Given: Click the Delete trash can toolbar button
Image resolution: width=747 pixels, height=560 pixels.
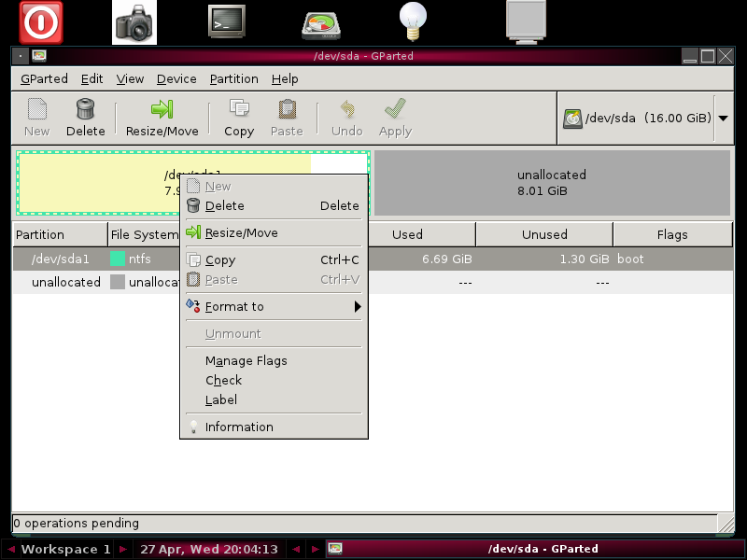Looking at the screenshot, I should tap(86, 118).
